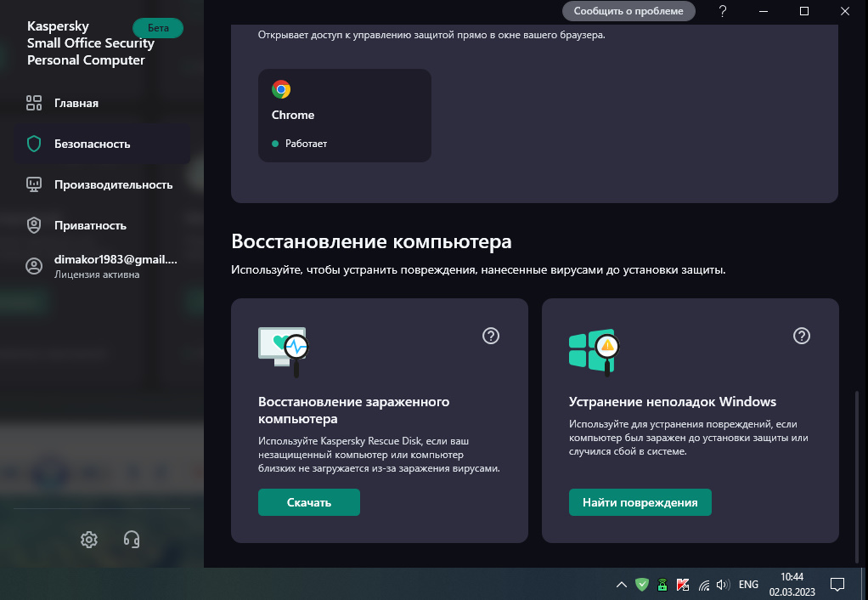Click the Chrome browser icon

(281, 89)
